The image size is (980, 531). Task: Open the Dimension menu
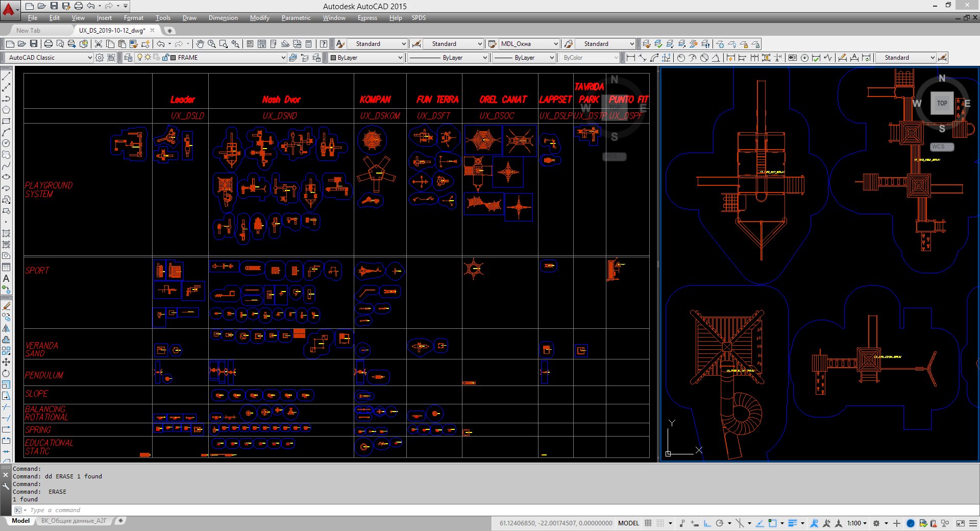[x=223, y=18]
